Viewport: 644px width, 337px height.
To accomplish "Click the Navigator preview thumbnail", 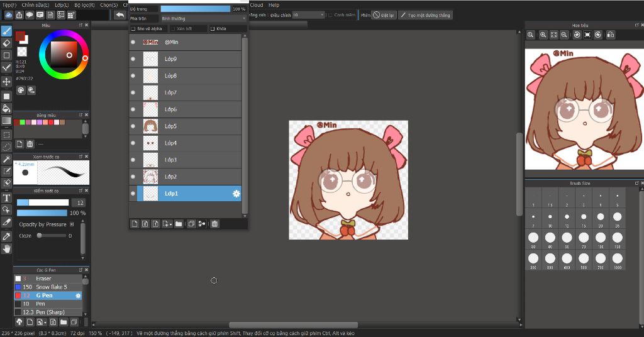I will pos(584,109).
